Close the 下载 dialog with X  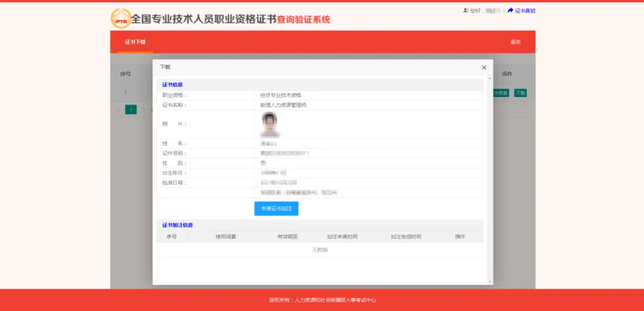pos(484,68)
